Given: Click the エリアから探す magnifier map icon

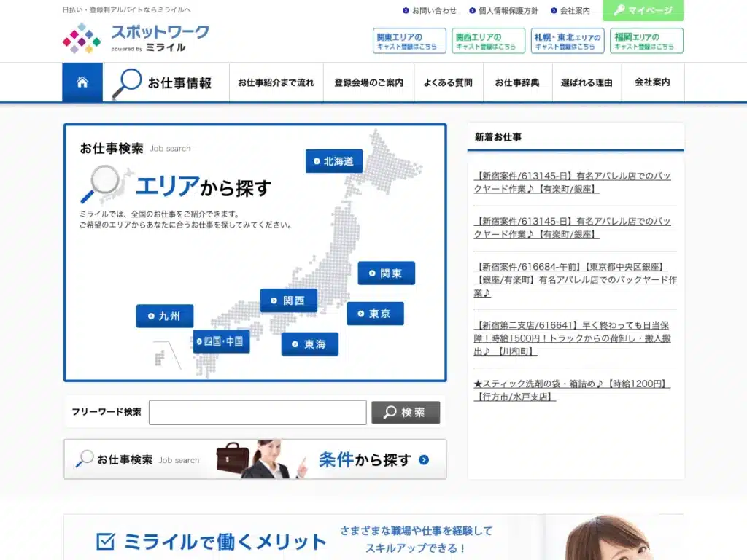Looking at the screenshot, I should pos(107,184).
